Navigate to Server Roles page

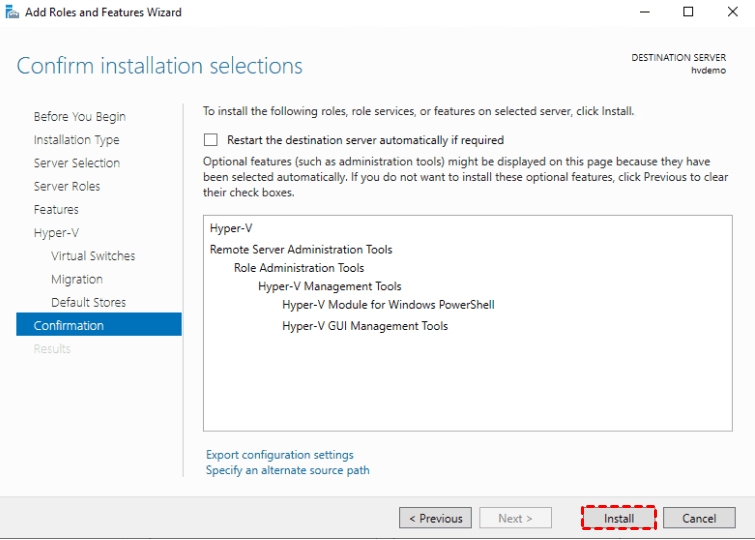[66, 186]
